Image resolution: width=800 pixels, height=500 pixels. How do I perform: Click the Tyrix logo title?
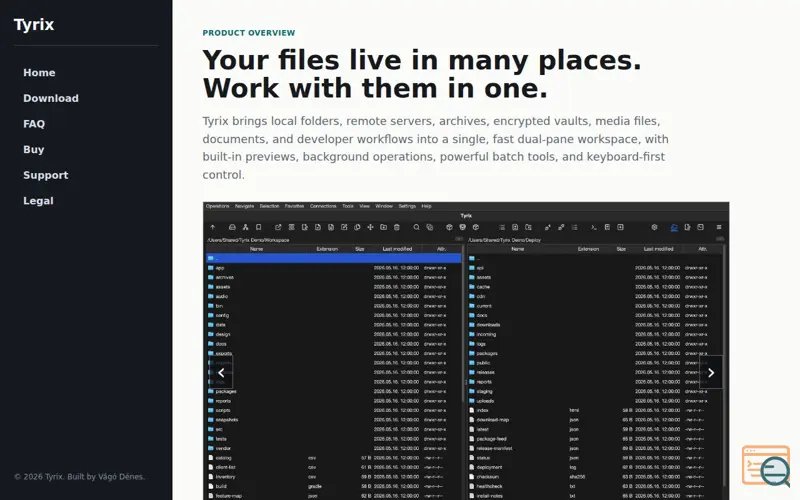click(34, 24)
